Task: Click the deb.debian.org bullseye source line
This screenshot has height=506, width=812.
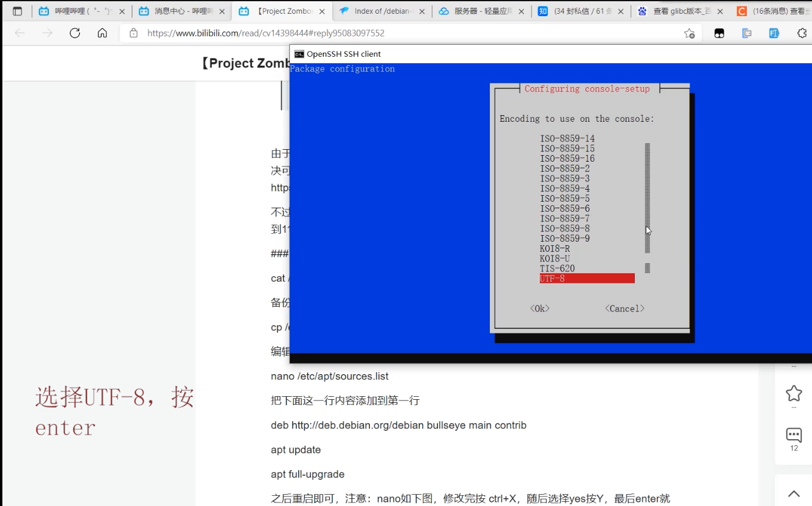Action: point(399,425)
